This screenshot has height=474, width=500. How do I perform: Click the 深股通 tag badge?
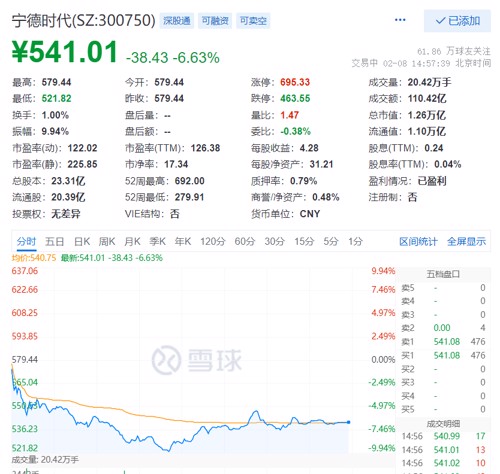pyautogui.click(x=177, y=21)
